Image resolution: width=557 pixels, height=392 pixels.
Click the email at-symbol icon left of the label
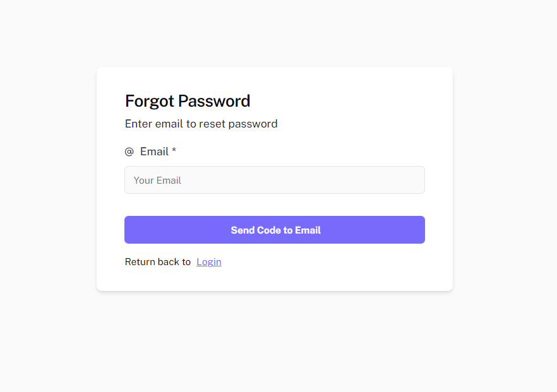point(129,152)
